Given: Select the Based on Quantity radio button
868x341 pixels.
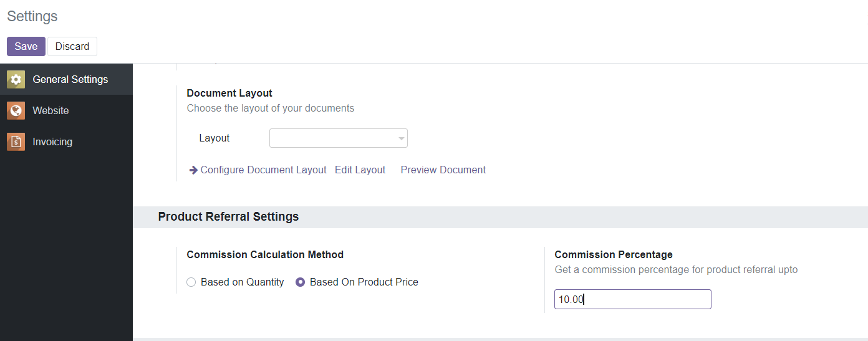Looking at the screenshot, I should point(191,282).
